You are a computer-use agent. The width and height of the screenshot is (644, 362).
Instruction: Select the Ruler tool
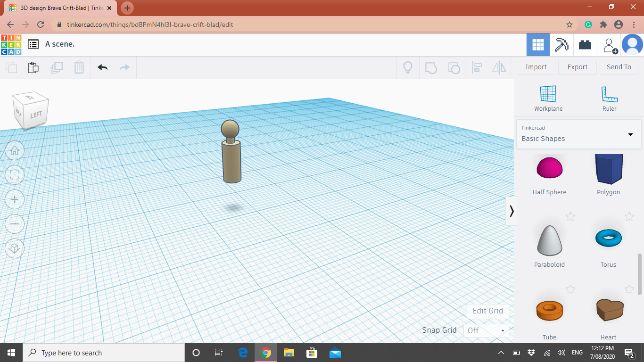(x=609, y=99)
